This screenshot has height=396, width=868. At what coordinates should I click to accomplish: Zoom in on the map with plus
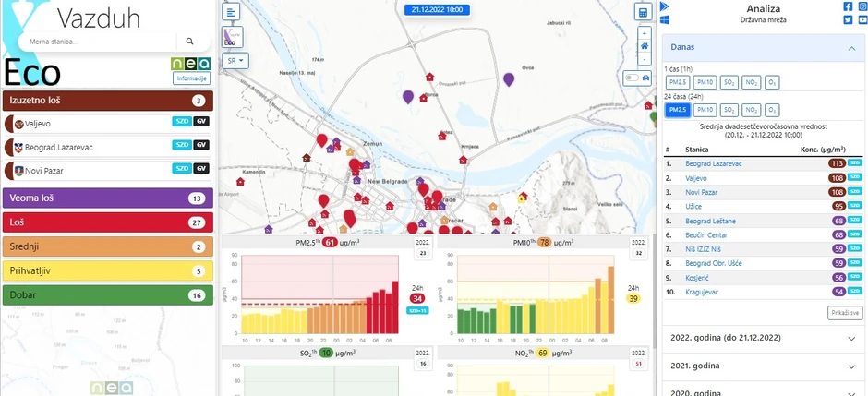pyautogui.click(x=645, y=32)
